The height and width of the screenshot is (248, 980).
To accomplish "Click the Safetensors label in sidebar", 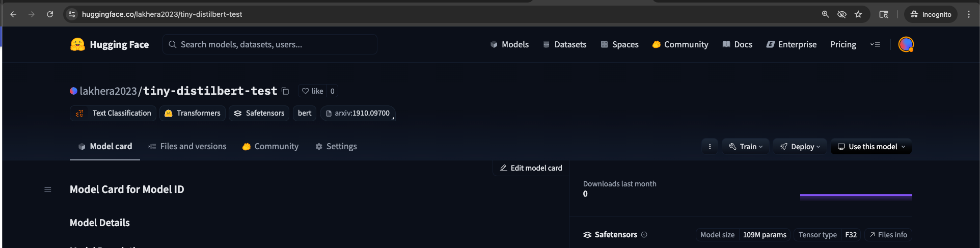I will pos(616,235).
